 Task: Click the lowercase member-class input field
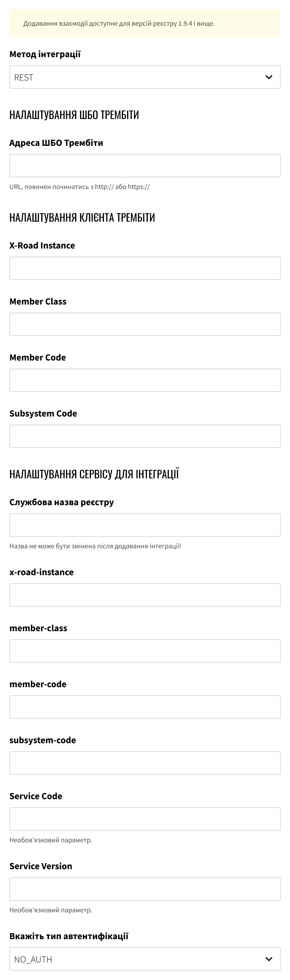click(145, 651)
